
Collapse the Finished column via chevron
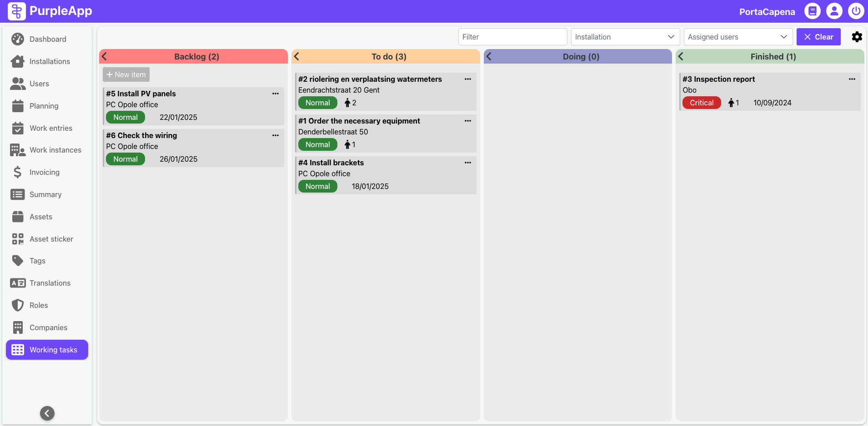tap(681, 56)
